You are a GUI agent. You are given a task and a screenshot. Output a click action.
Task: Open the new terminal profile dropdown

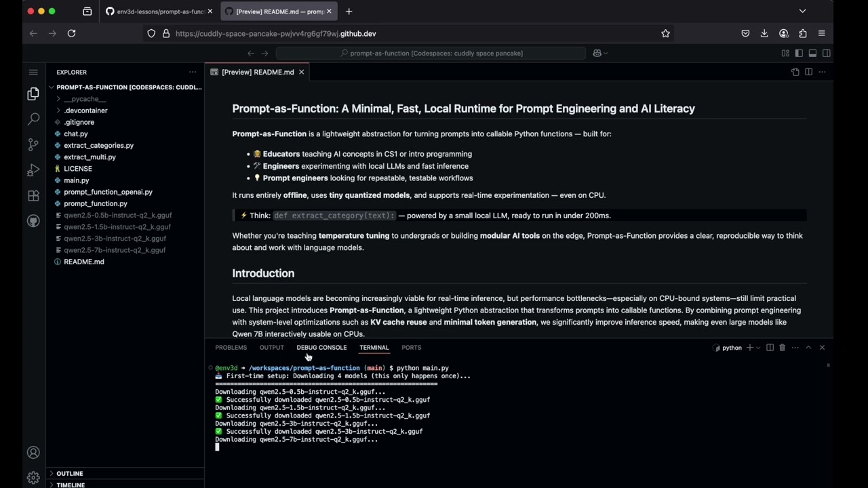[758, 348]
